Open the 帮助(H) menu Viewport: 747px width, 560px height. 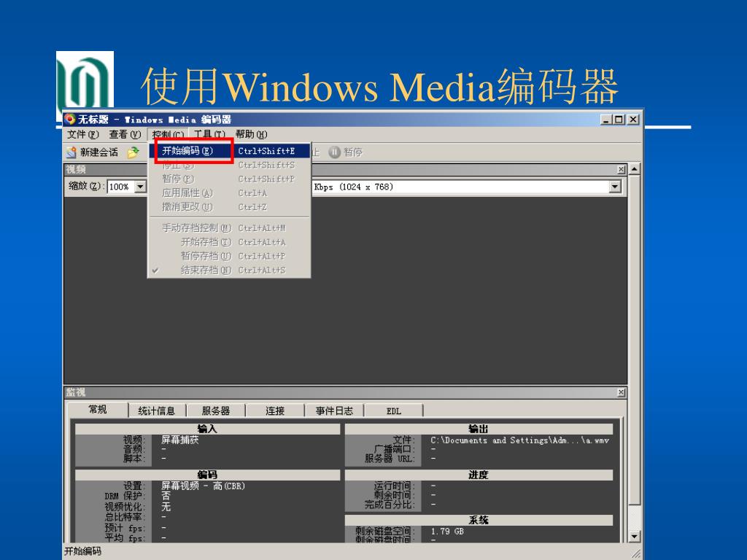[251, 135]
